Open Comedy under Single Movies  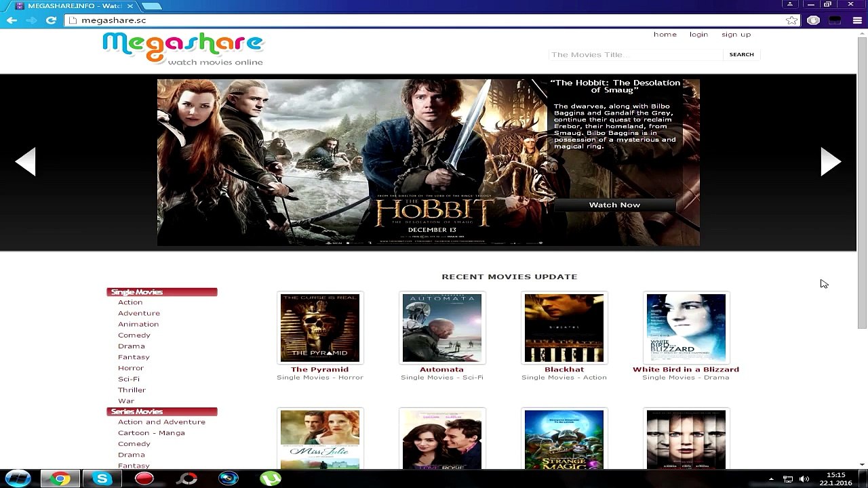[134, 335]
